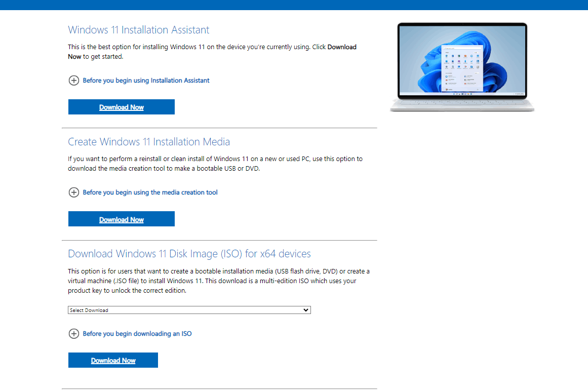Download Now for Windows 11 ISO
The image size is (588, 391).
click(113, 360)
